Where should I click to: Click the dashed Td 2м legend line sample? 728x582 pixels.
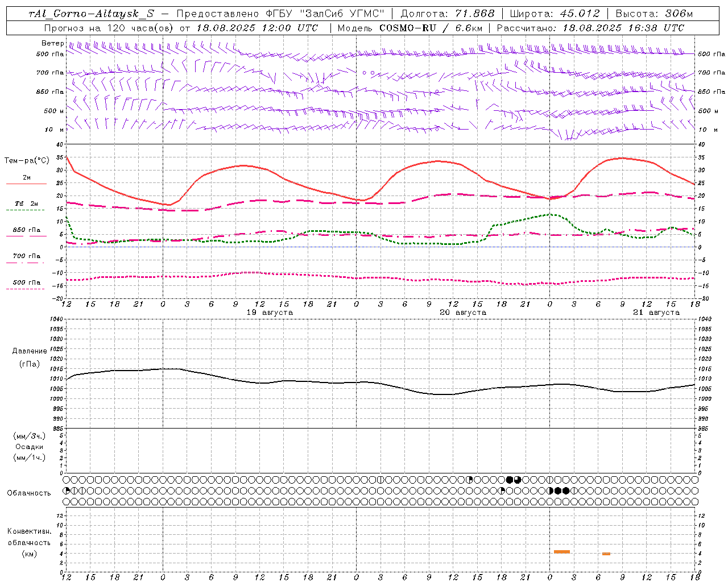[25, 210]
